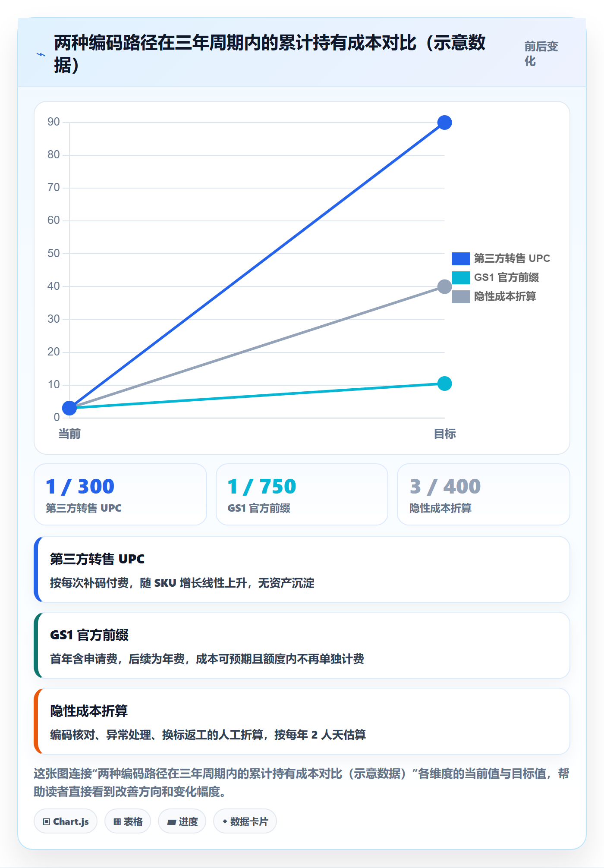Click the 表格 tag chip
The width and height of the screenshot is (604, 868).
tap(128, 821)
